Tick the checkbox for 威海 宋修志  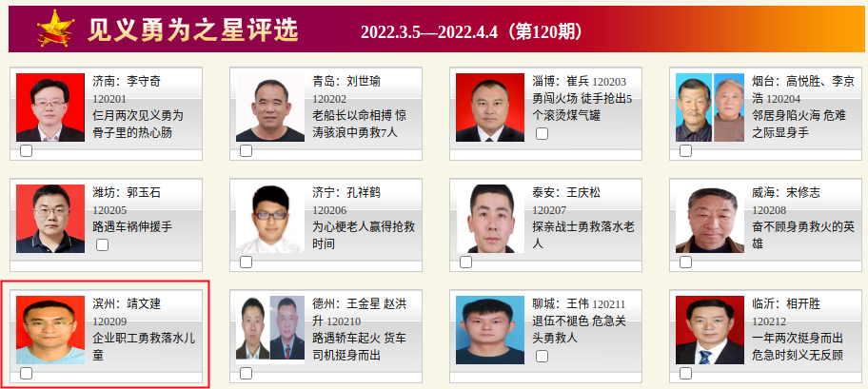pos(685,262)
